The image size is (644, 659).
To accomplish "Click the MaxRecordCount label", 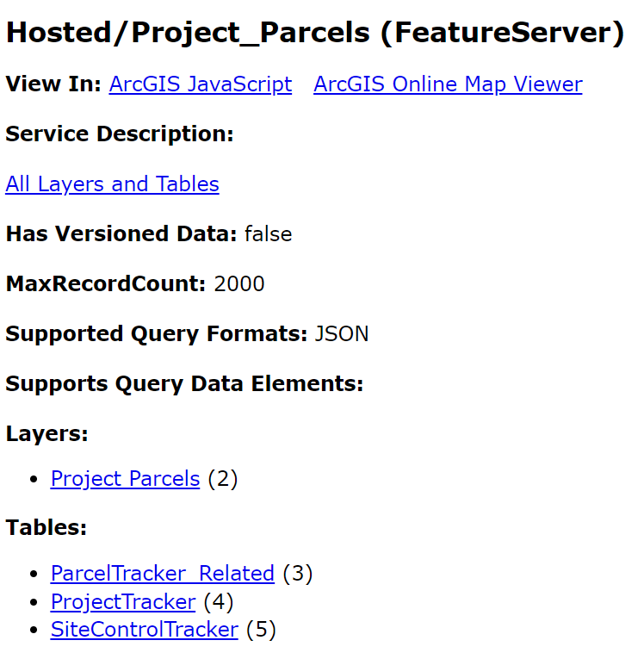I will tap(105, 284).
